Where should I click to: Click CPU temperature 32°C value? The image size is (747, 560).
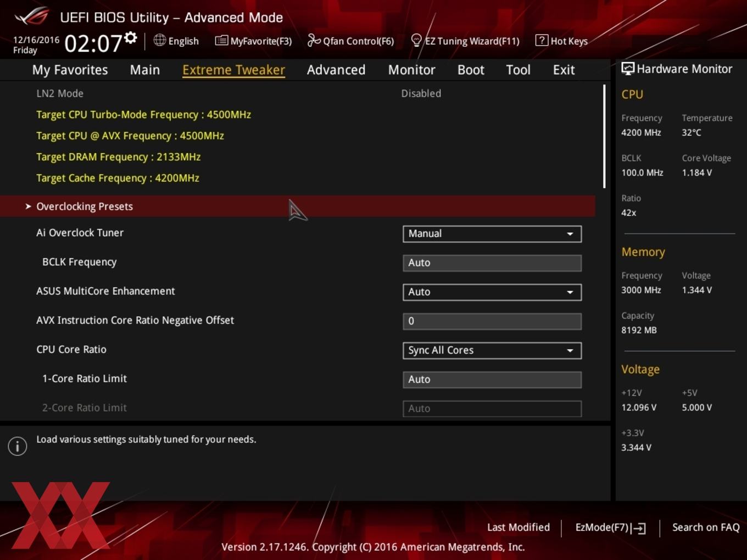click(x=692, y=132)
